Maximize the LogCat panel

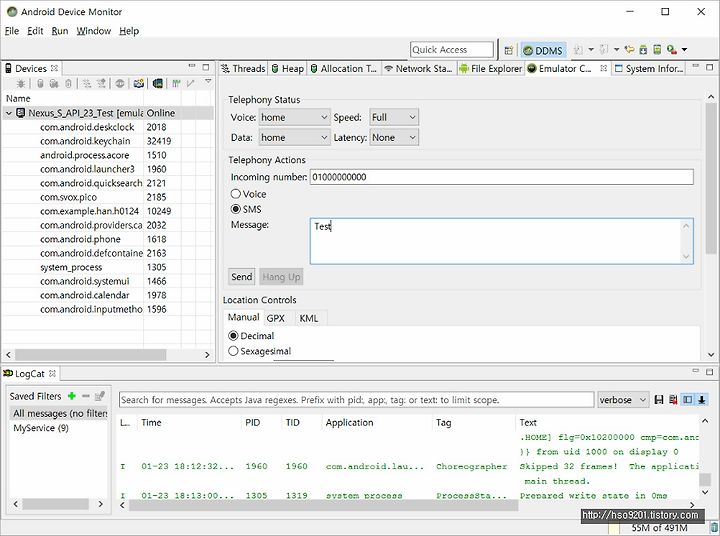coord(709,372)
